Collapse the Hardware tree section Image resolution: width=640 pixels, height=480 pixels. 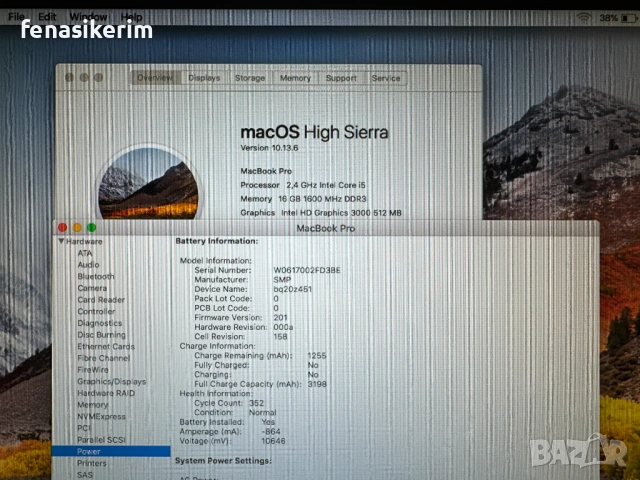coord(61,241)
